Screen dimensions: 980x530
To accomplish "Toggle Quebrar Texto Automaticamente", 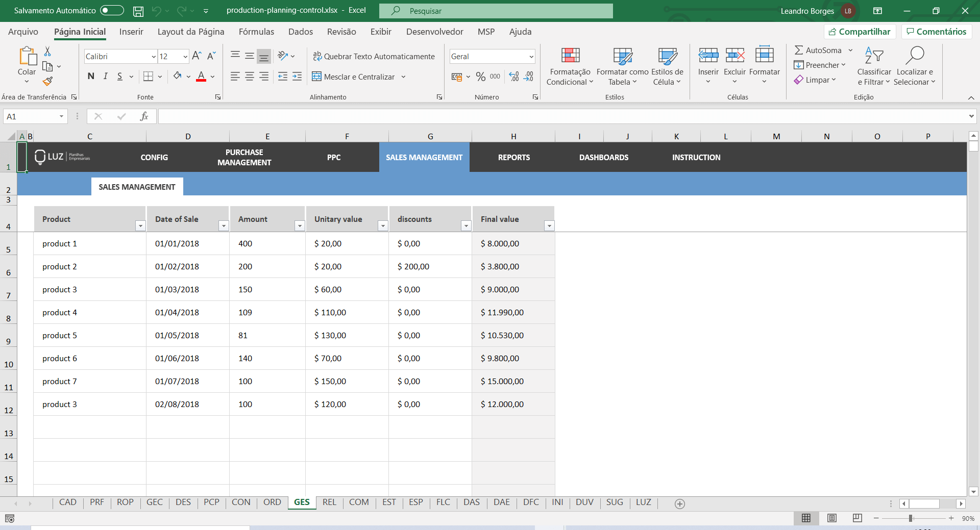I will [x=374, y=56].
